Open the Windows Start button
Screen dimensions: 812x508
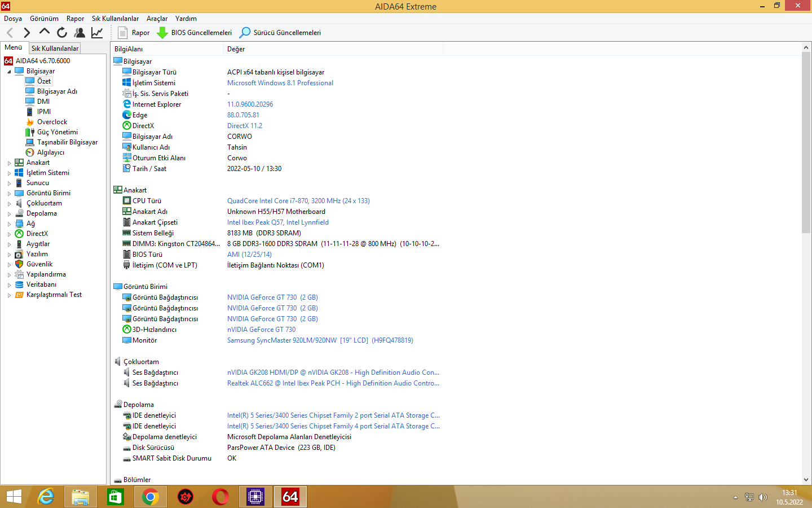[x=14, y=497]
